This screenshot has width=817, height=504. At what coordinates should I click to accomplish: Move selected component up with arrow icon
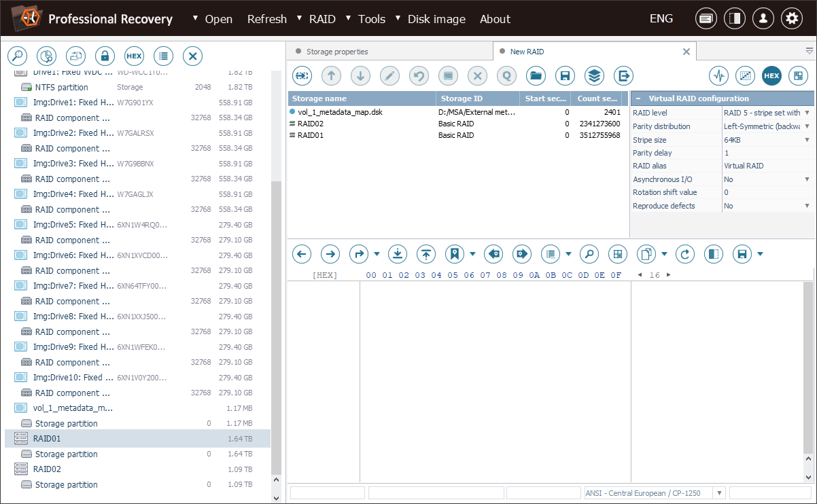(331, 75)
